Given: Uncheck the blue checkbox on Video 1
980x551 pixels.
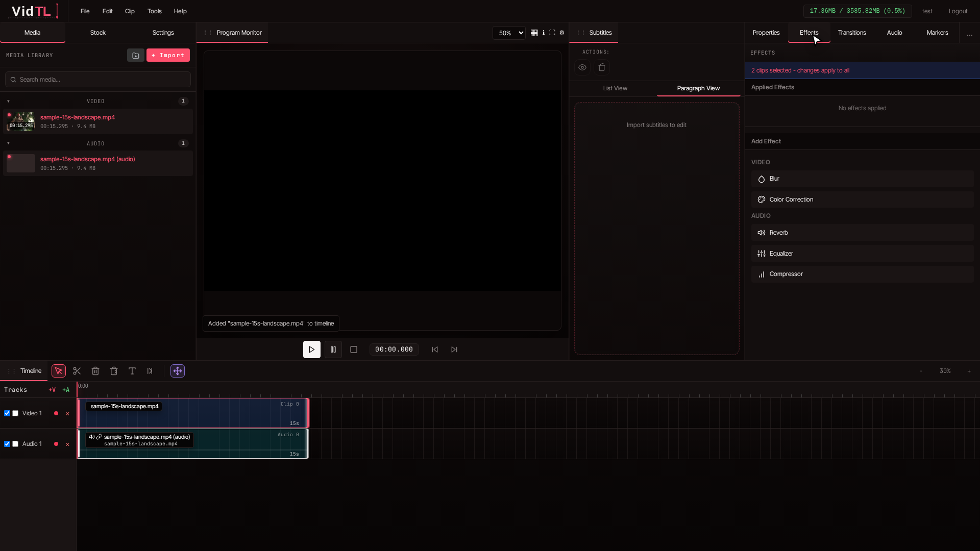Looking at the screenshot, I should pyautogui.click(x=7, y=413).
